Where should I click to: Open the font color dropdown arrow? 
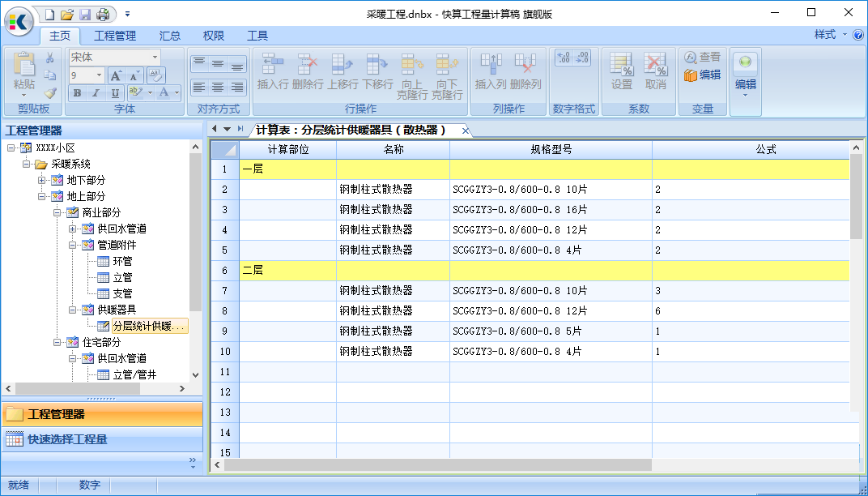coord(177,92)
